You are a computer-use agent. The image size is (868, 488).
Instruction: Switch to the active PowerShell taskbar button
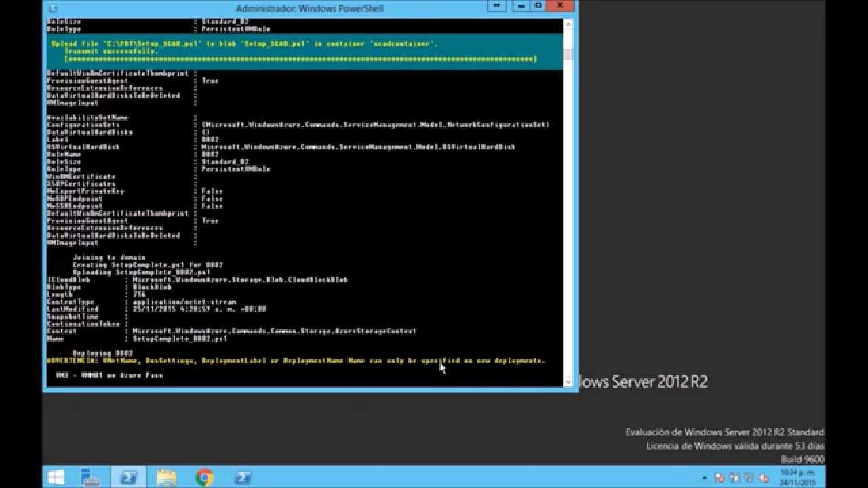[128, 477]
